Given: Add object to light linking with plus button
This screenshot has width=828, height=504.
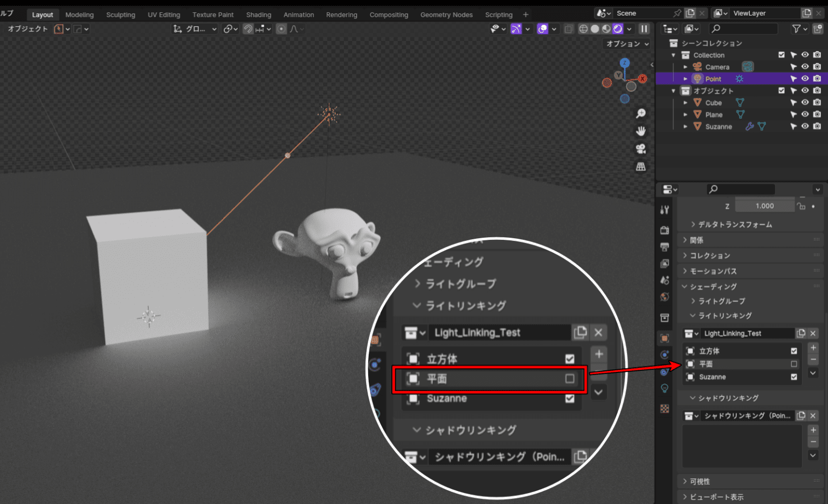Looking at the screenshot, I should point(813,349).
